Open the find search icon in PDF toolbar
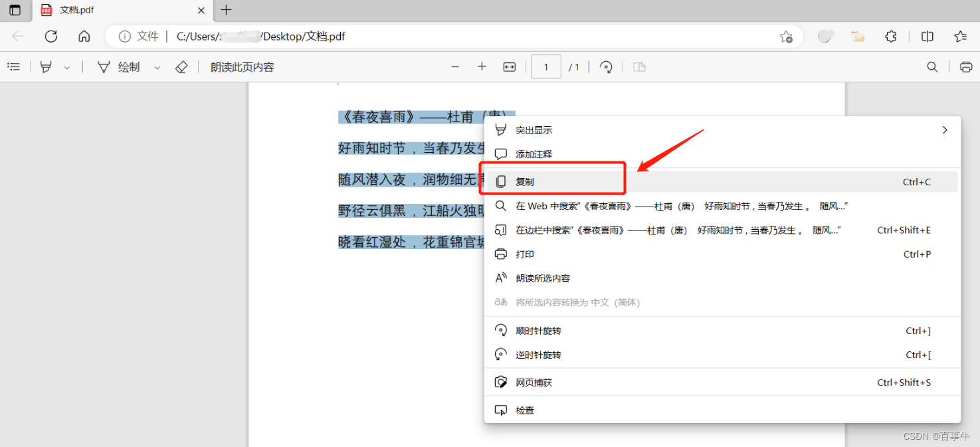This screenshot has height=447, width=980. click(932, 67)
